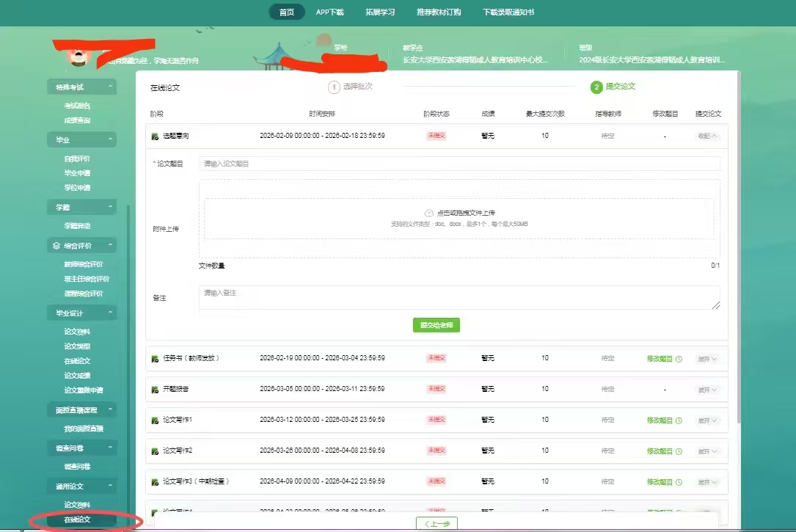796x532 pixels.
Task: Click into the 论文题目 input field
Action: tap(459, 164)
